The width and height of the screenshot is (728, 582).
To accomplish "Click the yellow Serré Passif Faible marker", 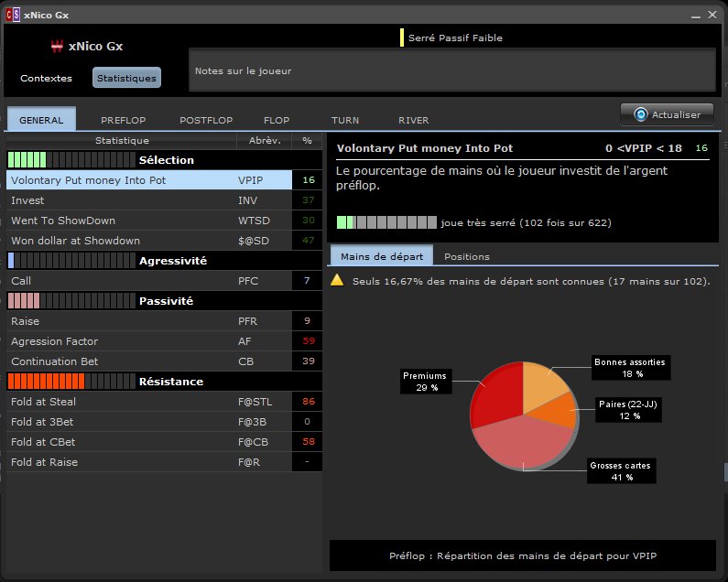I will 402,38.
